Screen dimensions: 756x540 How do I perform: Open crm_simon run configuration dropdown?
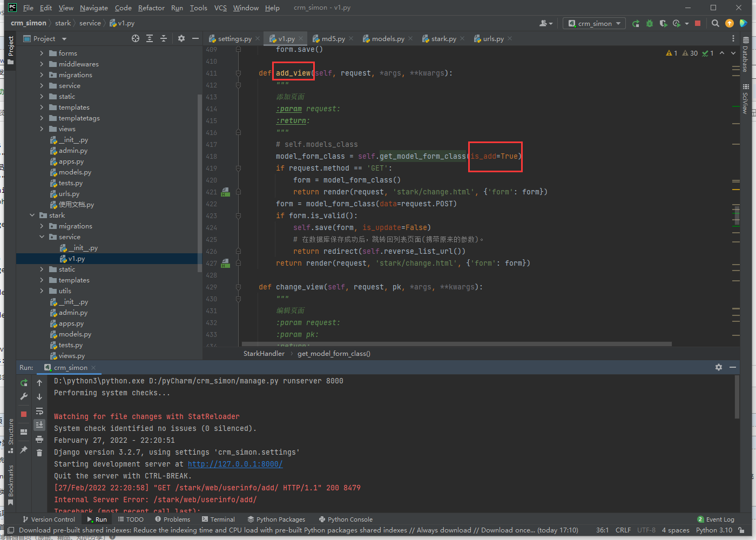click(x=595, y=23)
